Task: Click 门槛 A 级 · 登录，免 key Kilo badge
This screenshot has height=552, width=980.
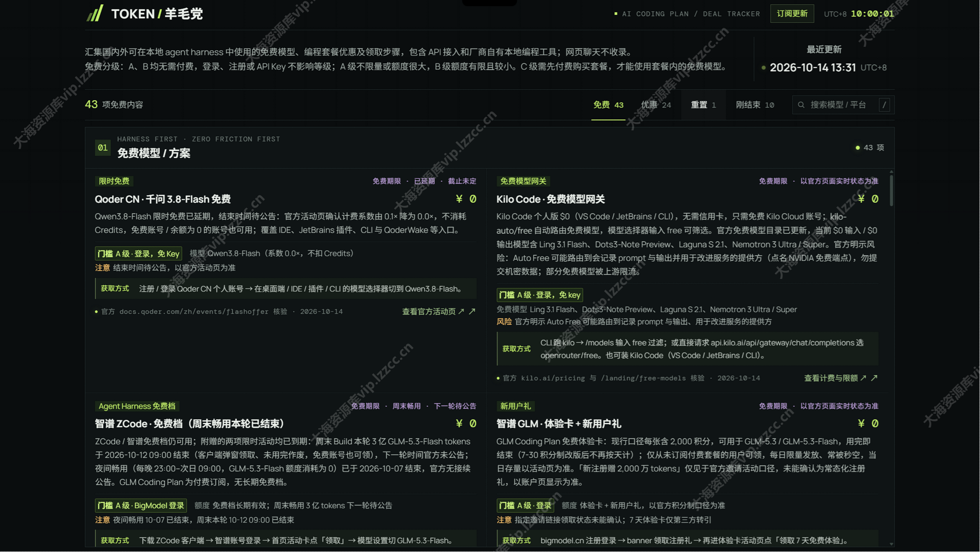Action: [x=540, y=295]
